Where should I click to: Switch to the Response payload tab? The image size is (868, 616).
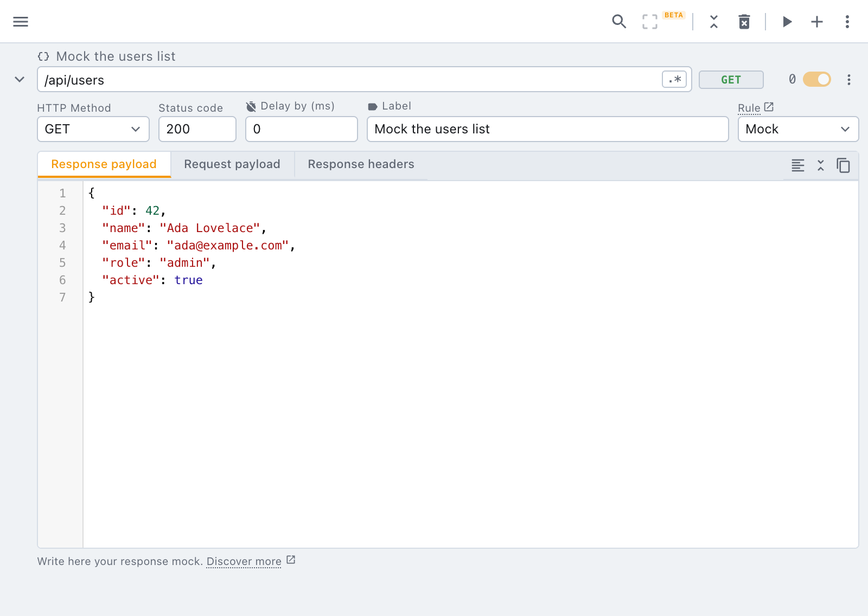pos(104,164)
